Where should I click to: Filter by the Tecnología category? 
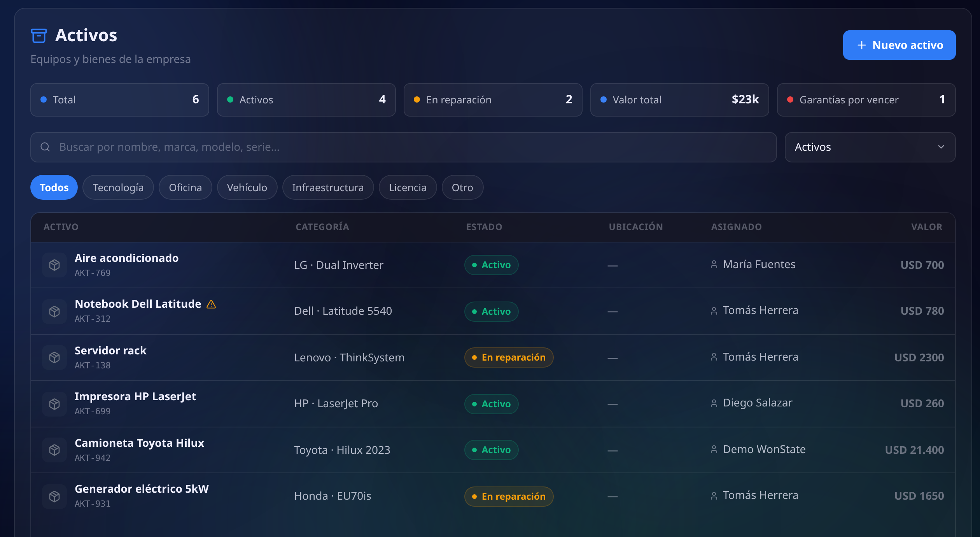118,187
